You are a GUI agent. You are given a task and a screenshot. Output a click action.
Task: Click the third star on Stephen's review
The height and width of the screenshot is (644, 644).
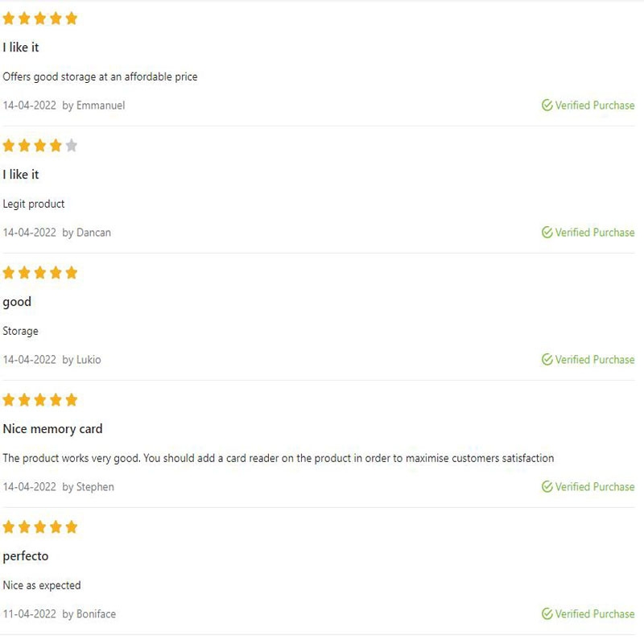(40, 400)
